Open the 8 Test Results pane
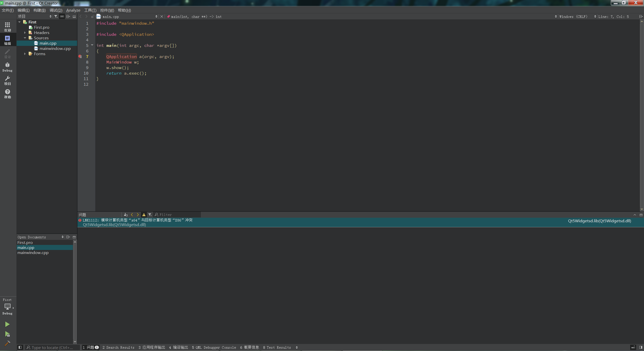This screenshot has width=644, height=351. (x=277, y=347)
